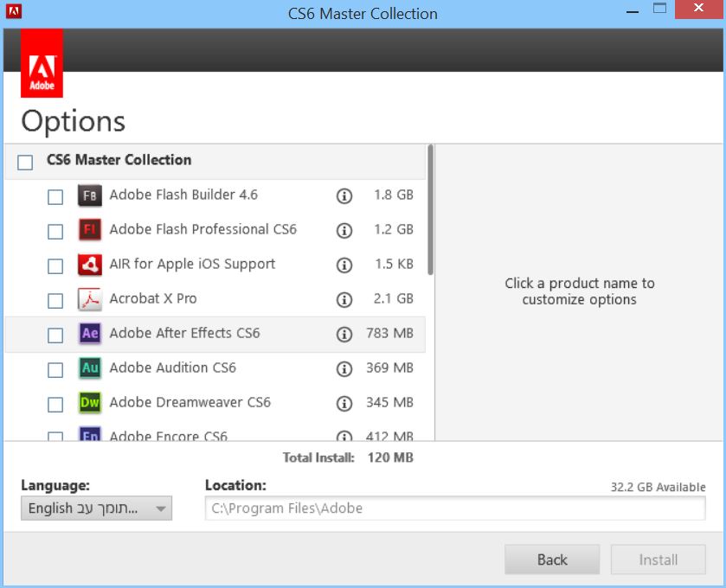Screen dimensions: 726x588
Task: Close the CS6 Master Collection installer
Action: 698,9
